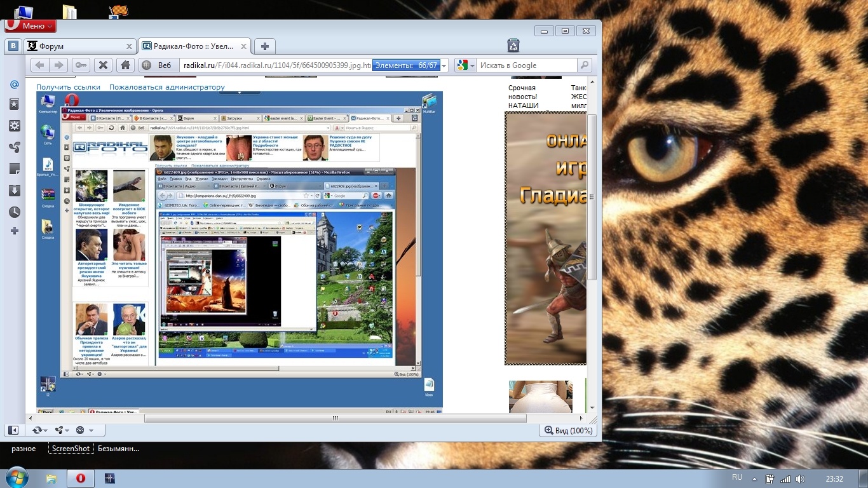This screenshot has width=868, height=488.
Task: Click the 23:32 taskbar clock
Action: (x=834, y=478)
